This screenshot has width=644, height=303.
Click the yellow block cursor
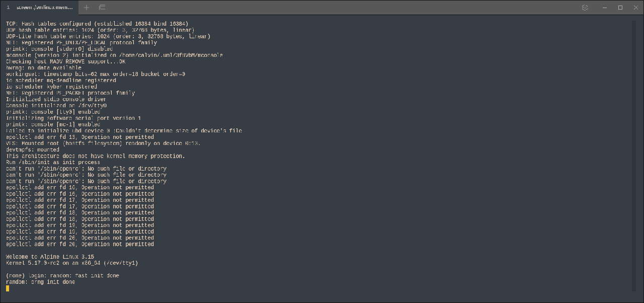click(x=8, y=288)
